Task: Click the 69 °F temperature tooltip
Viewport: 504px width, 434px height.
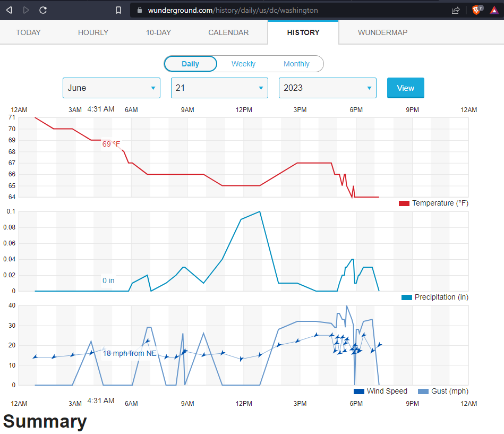Action: point(111,144)
